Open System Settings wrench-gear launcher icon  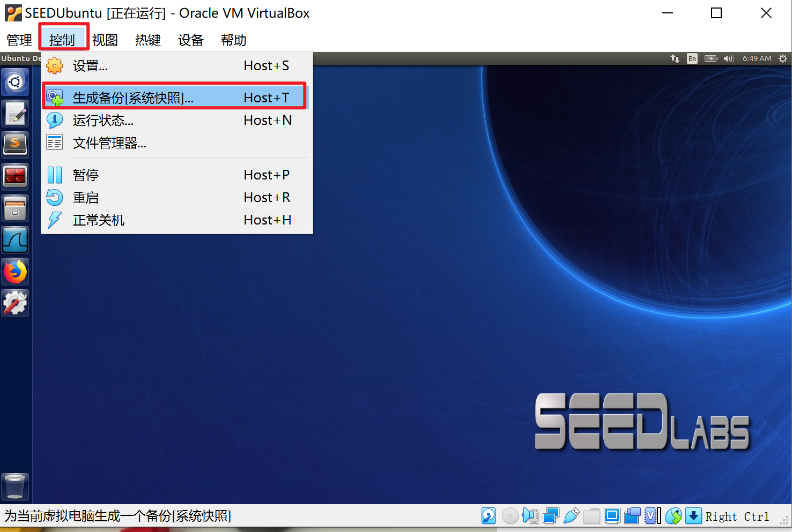15,303
